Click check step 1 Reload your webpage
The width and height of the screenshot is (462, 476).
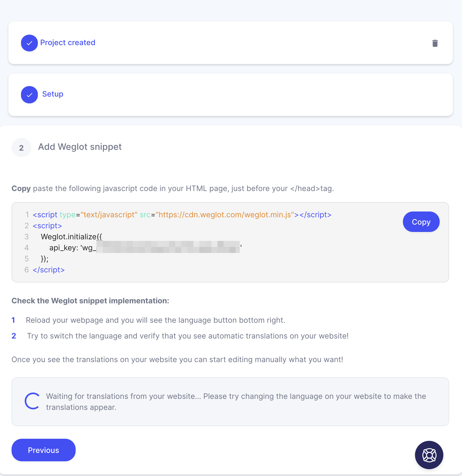tap(155, 320)
